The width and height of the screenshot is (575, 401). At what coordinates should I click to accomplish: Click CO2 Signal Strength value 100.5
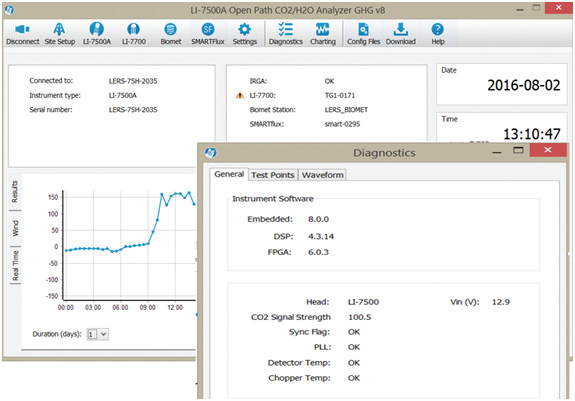359,317
